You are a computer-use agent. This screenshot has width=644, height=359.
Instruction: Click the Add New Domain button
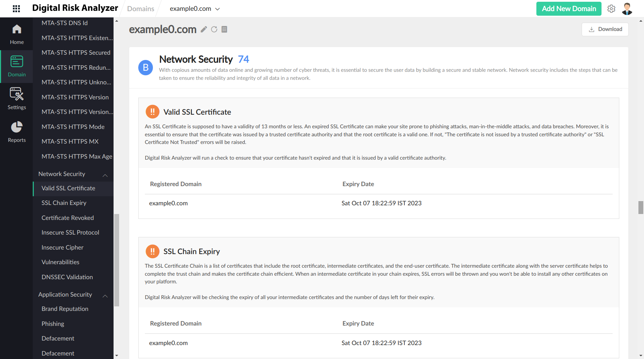[x=568, y=8]
